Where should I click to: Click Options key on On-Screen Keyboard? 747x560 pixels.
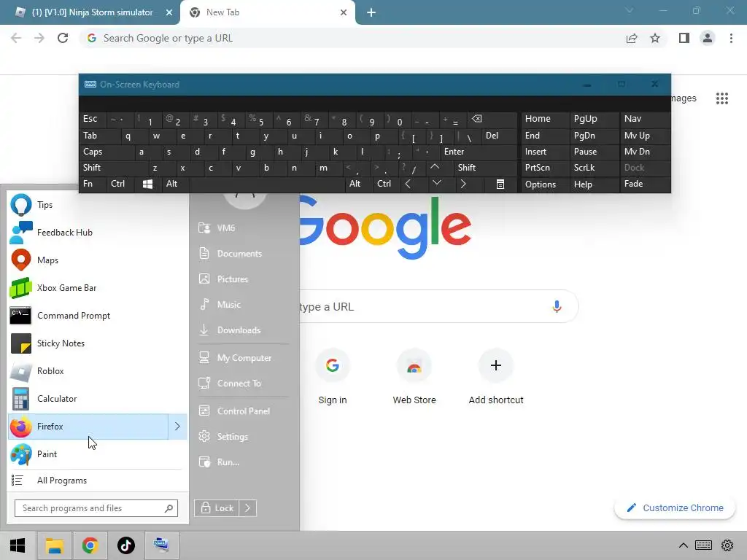point(545,184)
